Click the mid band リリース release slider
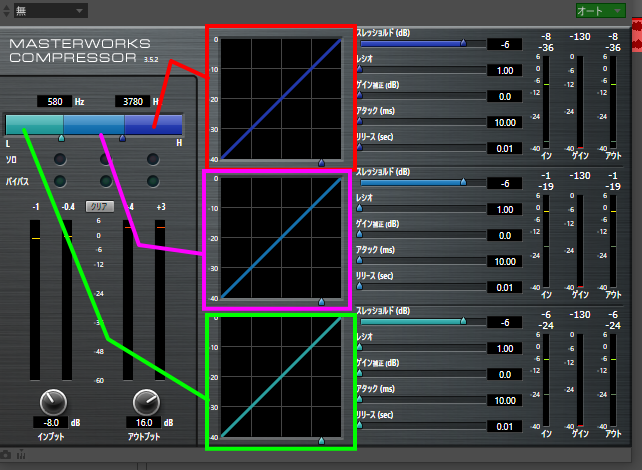This screenshot has width=642, height=470. [x=423, y=287]
